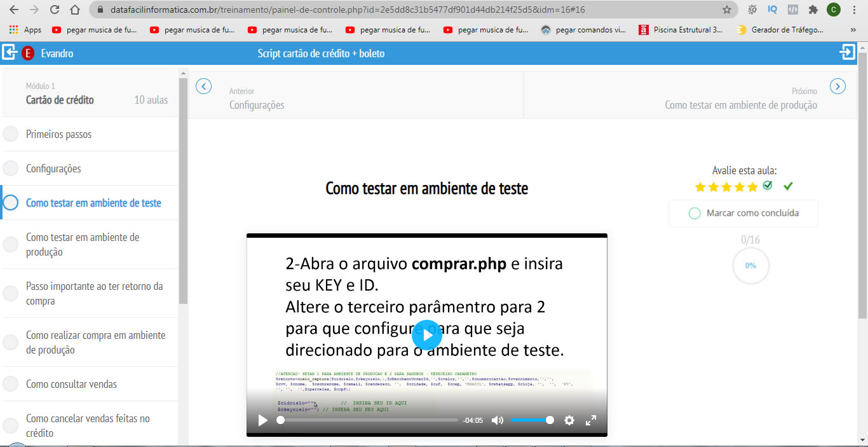Check the circle next to Como consultar vendas

pyautogui.click(x=11, y=384)
